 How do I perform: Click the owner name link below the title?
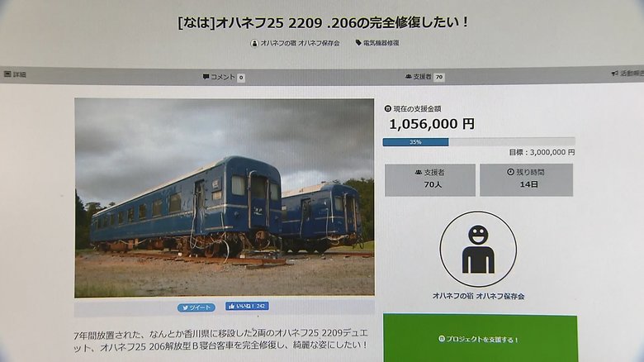pyautogui.click(x=300, y=43)
